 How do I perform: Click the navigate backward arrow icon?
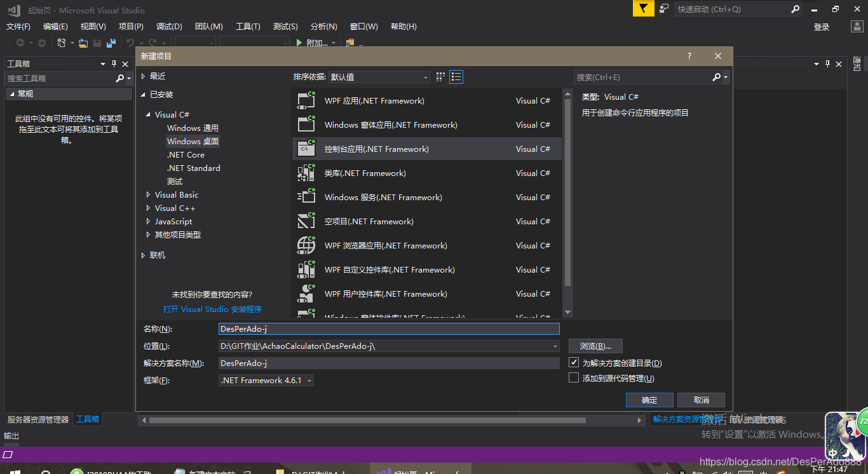pos(20,43)
